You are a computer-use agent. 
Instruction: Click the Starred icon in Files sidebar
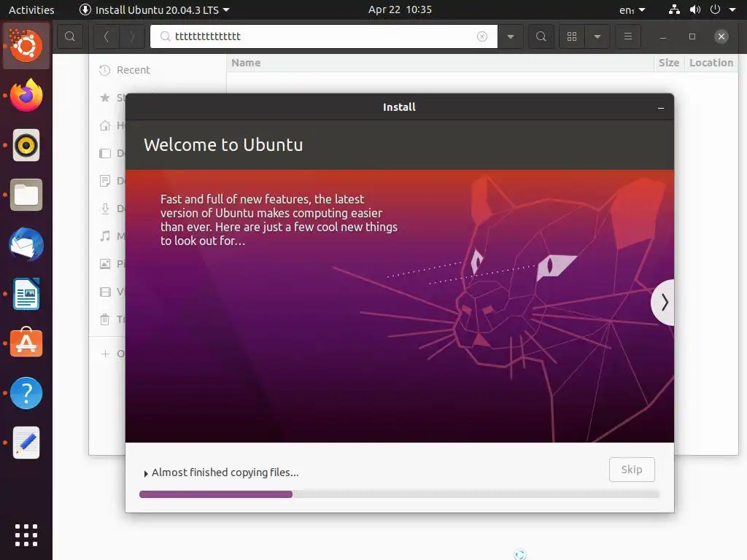coord(105,98)
